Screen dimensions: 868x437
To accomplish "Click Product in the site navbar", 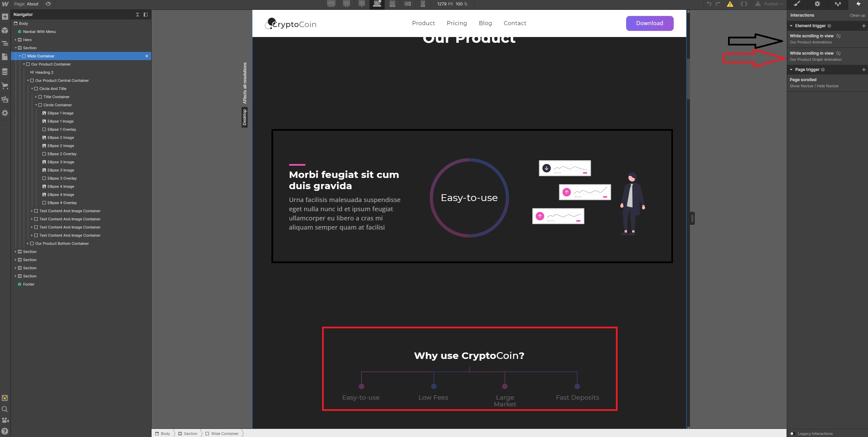I will click(423, 23).
